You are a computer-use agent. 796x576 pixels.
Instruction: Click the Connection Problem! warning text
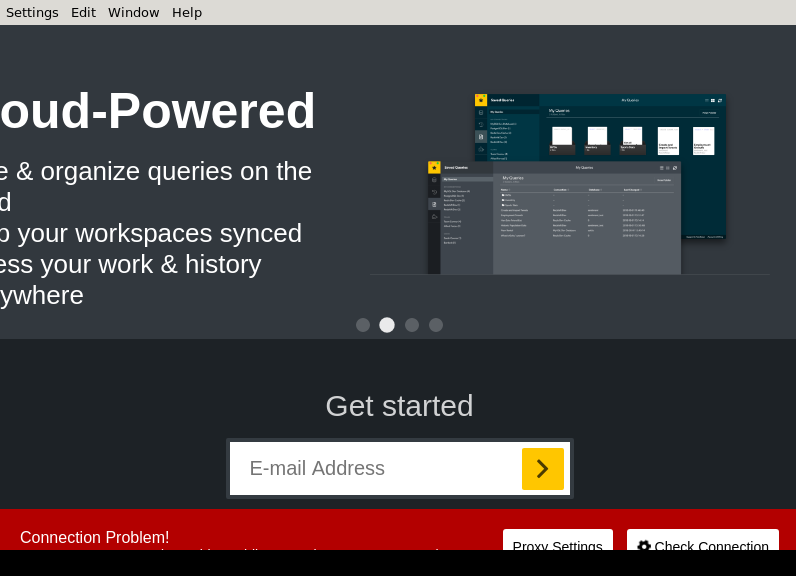(94, 537)
